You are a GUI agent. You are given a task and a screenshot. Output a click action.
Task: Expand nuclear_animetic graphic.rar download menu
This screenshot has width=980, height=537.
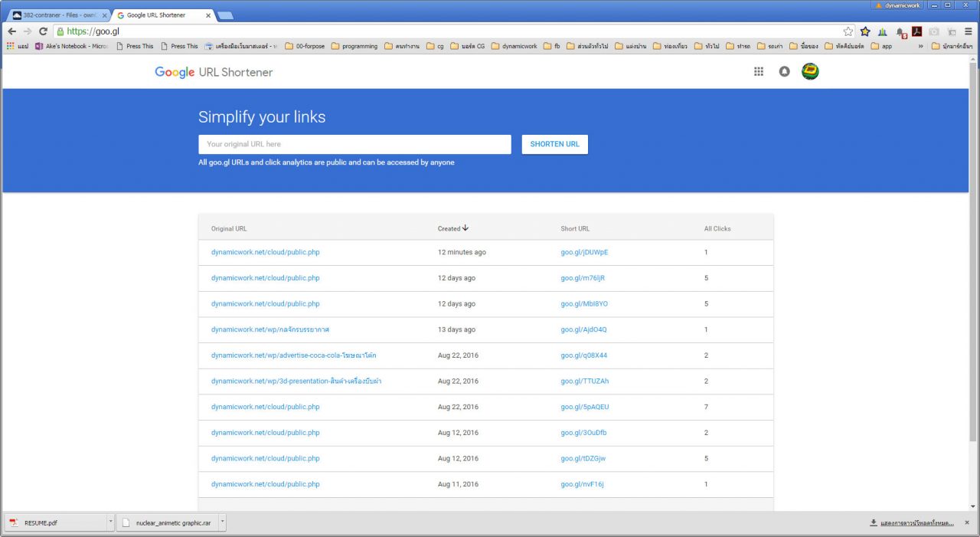tap(222, 522)
